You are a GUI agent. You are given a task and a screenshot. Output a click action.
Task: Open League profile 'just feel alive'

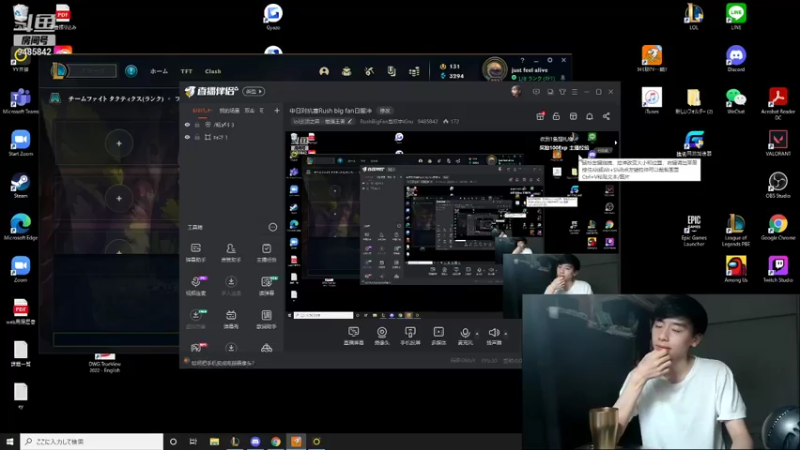[x=529, y=70]
